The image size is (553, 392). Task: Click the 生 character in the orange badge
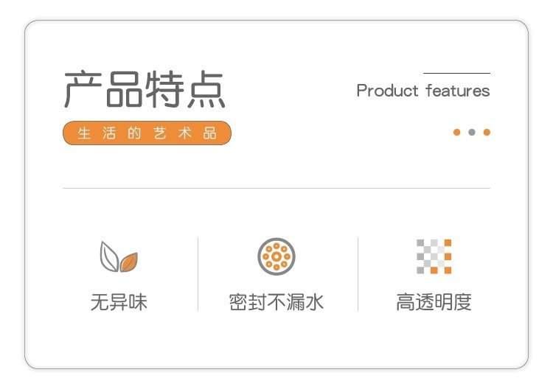(x=84, y=133)
